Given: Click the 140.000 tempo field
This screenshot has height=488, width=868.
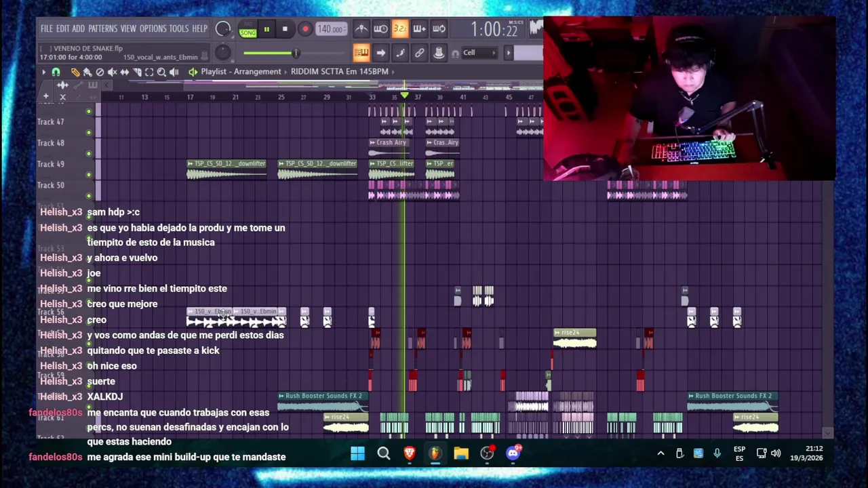Looking at the screenshot, I should pos(331,29).
